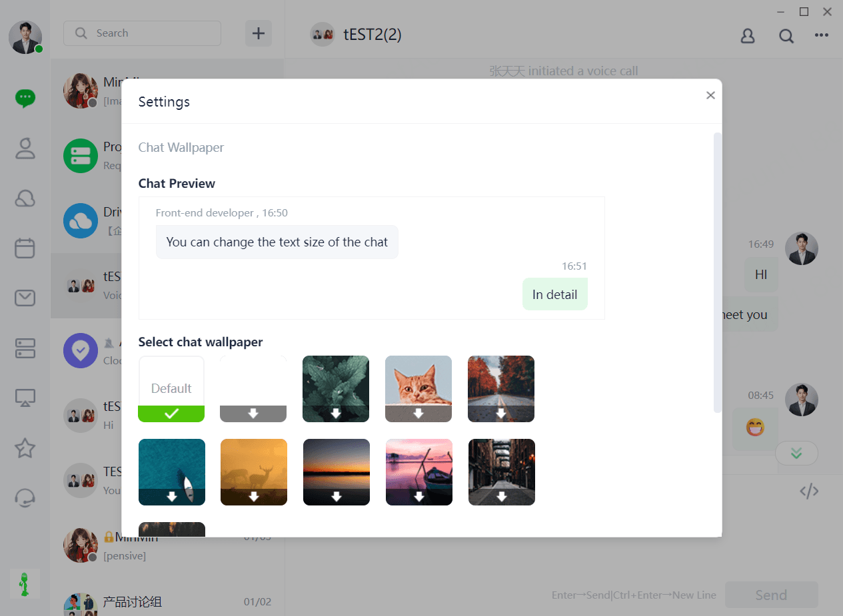Click the plus button beside Search
This screenshot has width=843, height=616.
tap(259, 33)
